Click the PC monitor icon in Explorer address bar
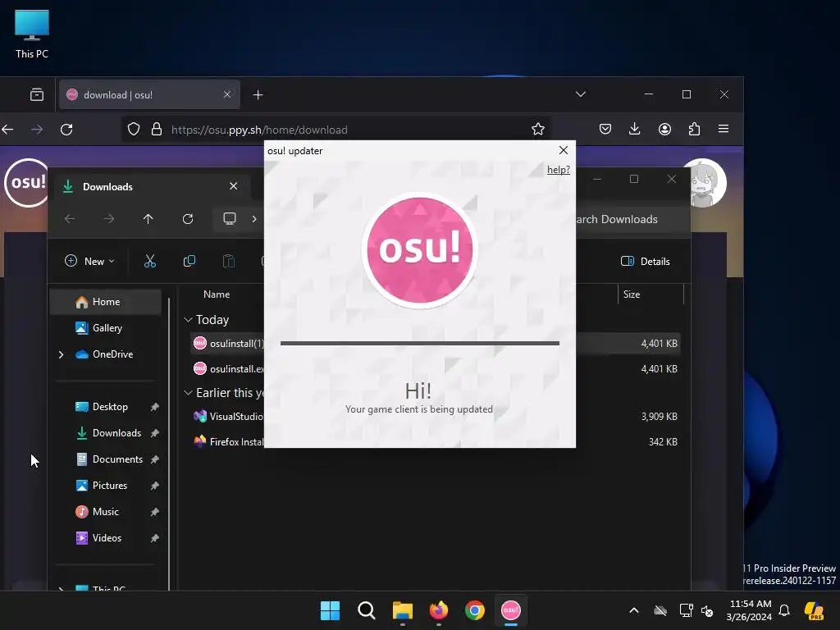This screenshot has width=840, height=630. click(x=230, y=218)
